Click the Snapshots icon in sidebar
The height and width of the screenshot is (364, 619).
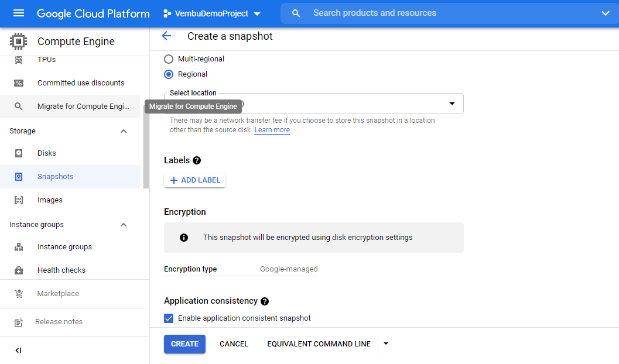click(19, 177)
